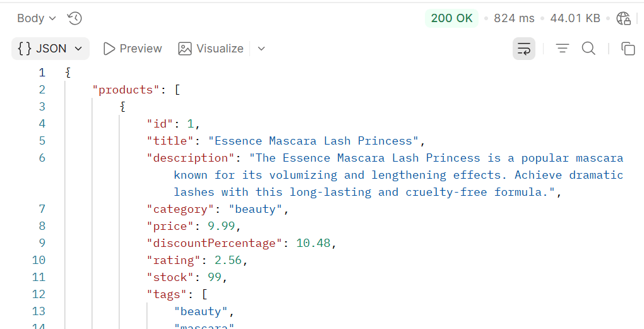This screenshot has width=644, height=329.
Task: Click the value 10.48
Action: click(313, 243)
